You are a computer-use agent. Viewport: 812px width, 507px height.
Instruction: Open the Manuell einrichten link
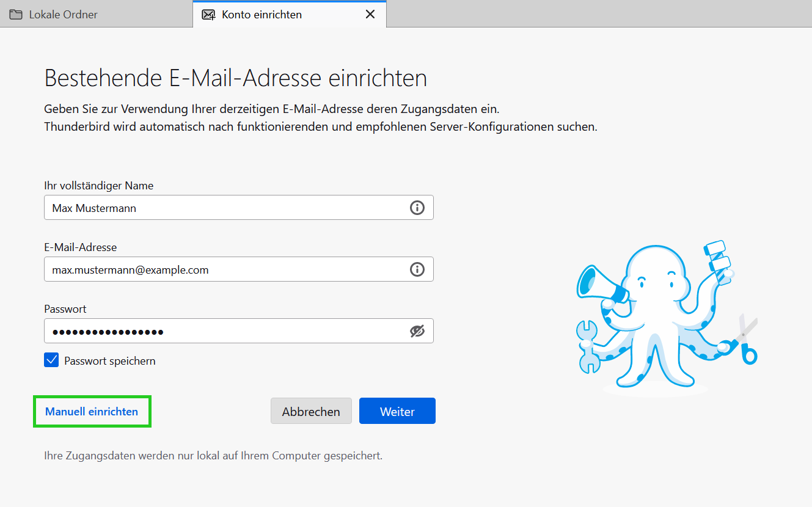click(x=92, y=412)
